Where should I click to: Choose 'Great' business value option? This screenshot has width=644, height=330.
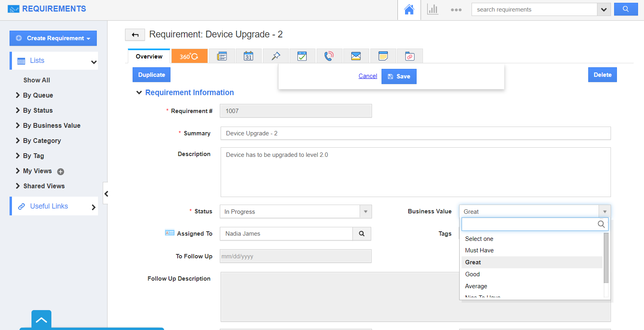click(532, 262)
